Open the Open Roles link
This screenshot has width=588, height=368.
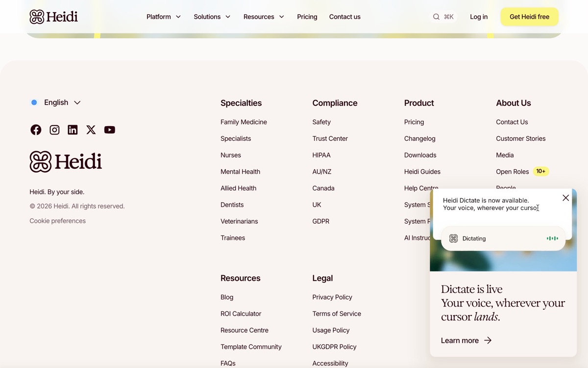513,172
